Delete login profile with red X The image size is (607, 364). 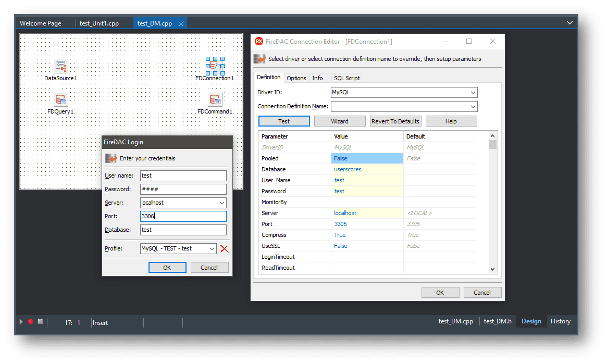[x=224, y=249]
